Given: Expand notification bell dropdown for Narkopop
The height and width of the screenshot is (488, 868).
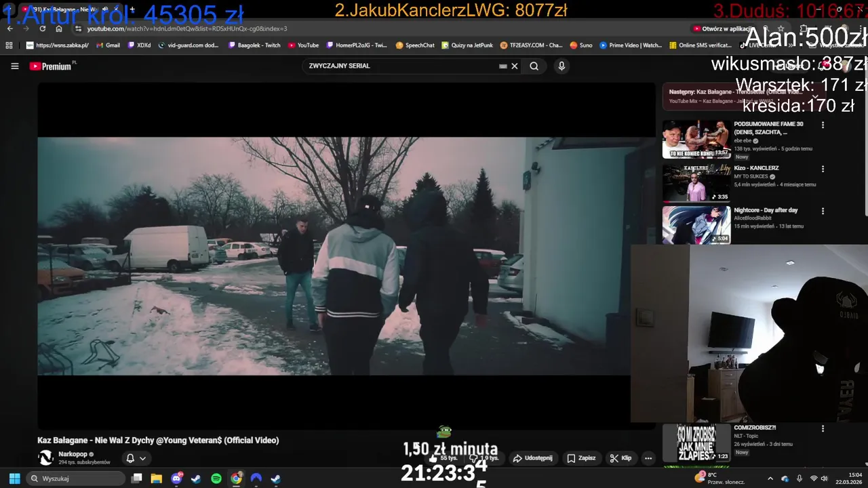Looking at the screenshot, I should click(136, 458).
